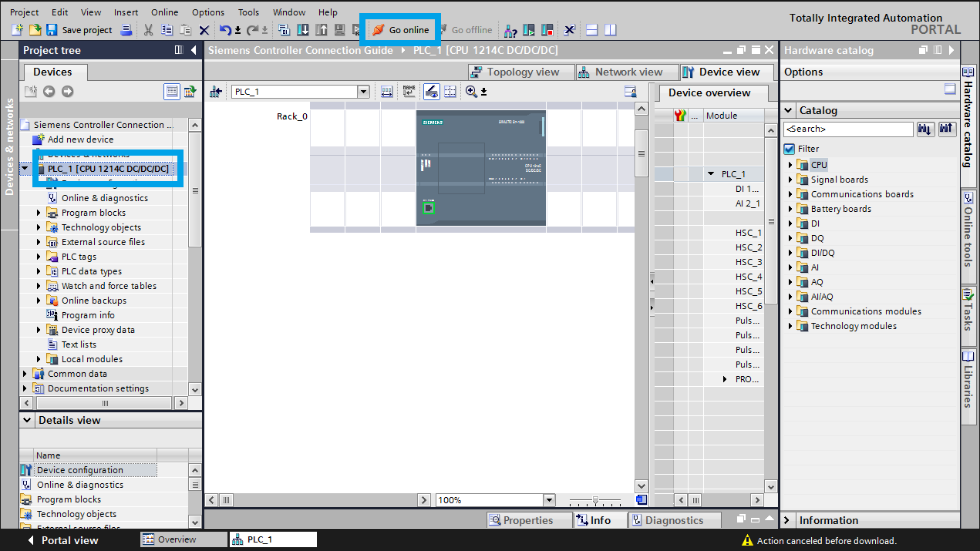Collapse the Catalog section chevron

coord(788,110)
